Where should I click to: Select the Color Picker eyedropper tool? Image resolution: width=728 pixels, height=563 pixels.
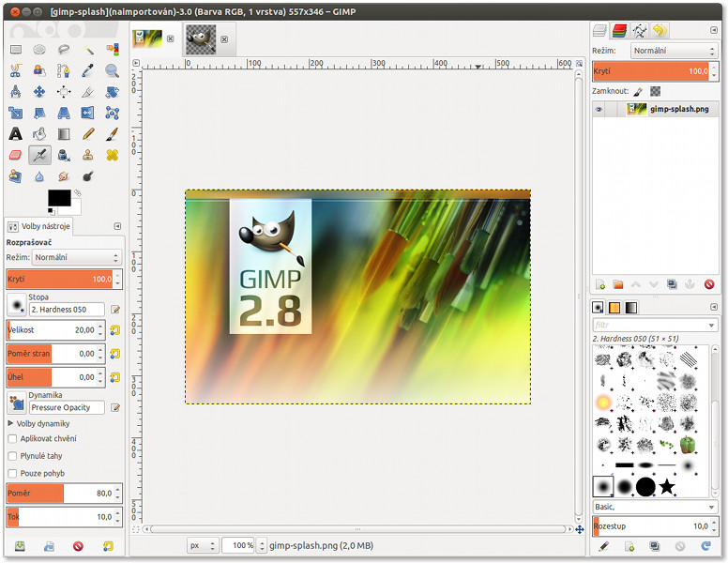(x=88, y=70)
